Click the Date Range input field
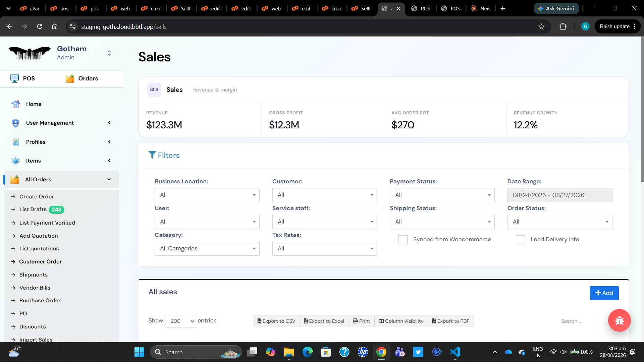The image size is (644, 362). point(560,195)
